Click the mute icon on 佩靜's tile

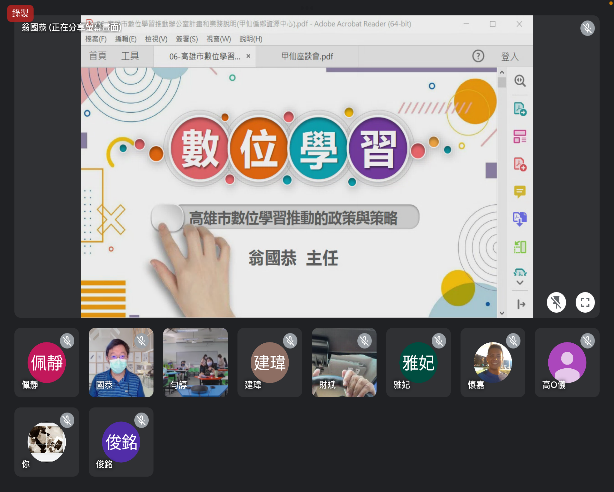click(x=67, y=341)
